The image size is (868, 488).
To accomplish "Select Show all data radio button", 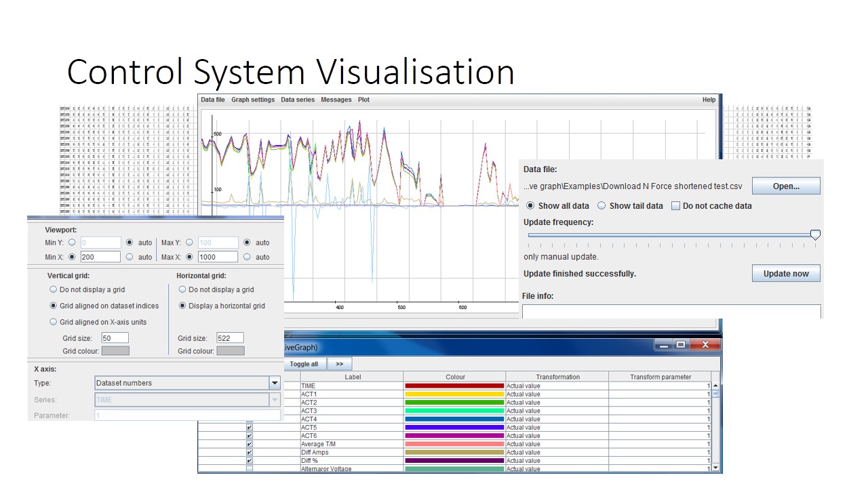I will 530,206.
